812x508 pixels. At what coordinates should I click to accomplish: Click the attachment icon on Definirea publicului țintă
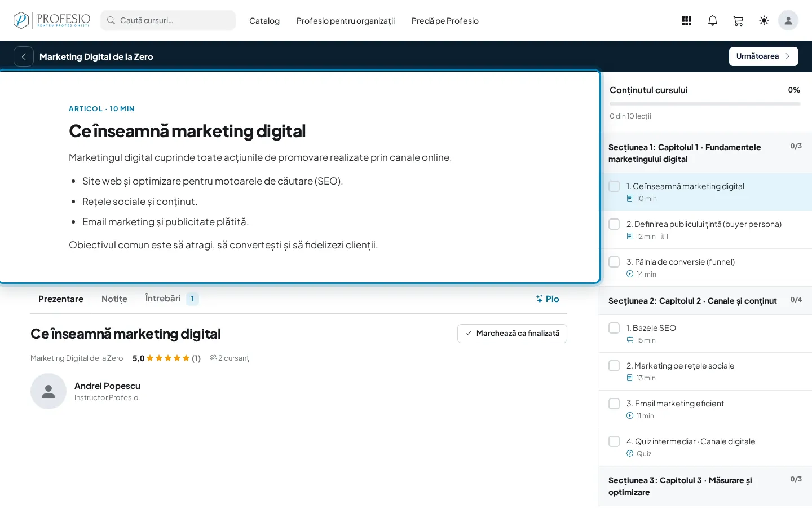pyautogui.click(x=663, y=237)
